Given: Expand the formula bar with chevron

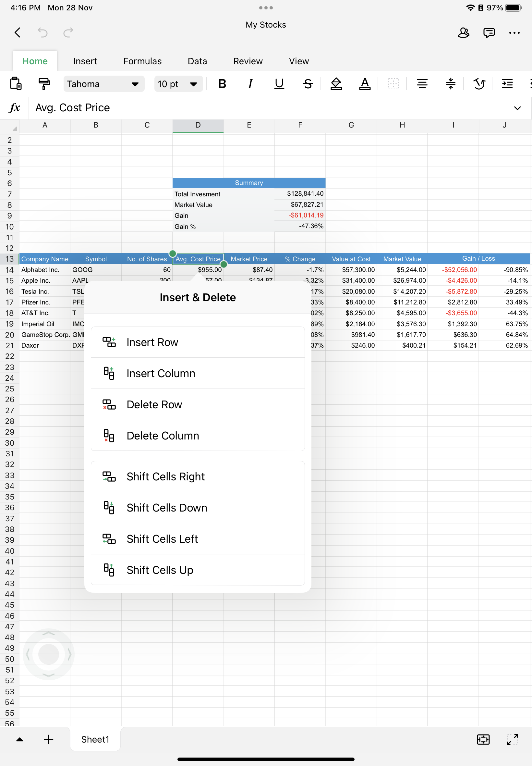Looking at the screenshot, I should 517,108.
